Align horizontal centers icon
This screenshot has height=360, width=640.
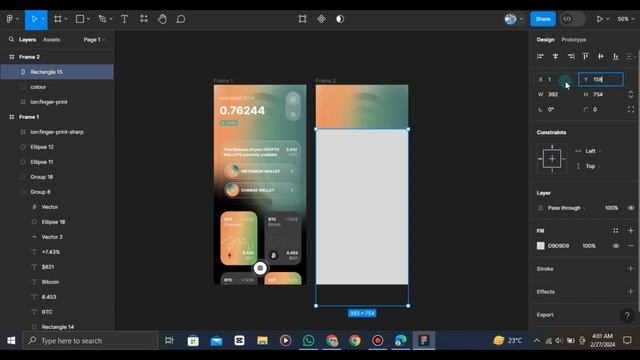tap(556, 56)
